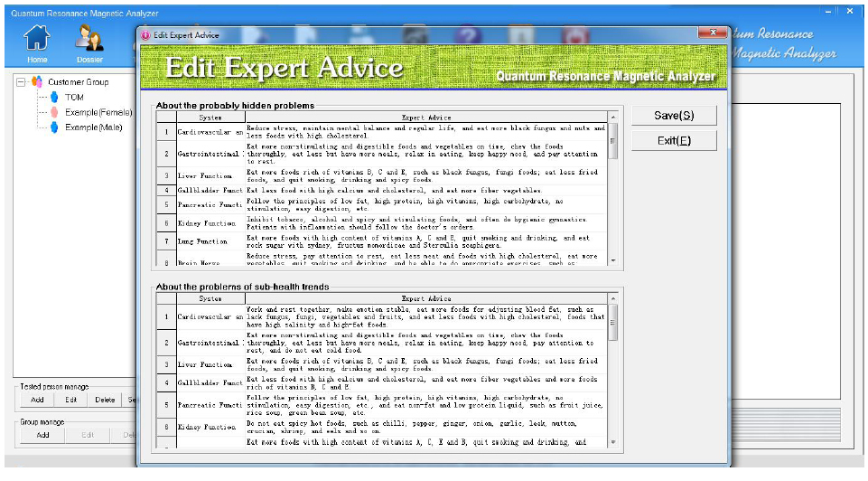This screenshot has width=868, height=481.
Task: Click Add under Group manage
Action: click(x=42, y=435)
